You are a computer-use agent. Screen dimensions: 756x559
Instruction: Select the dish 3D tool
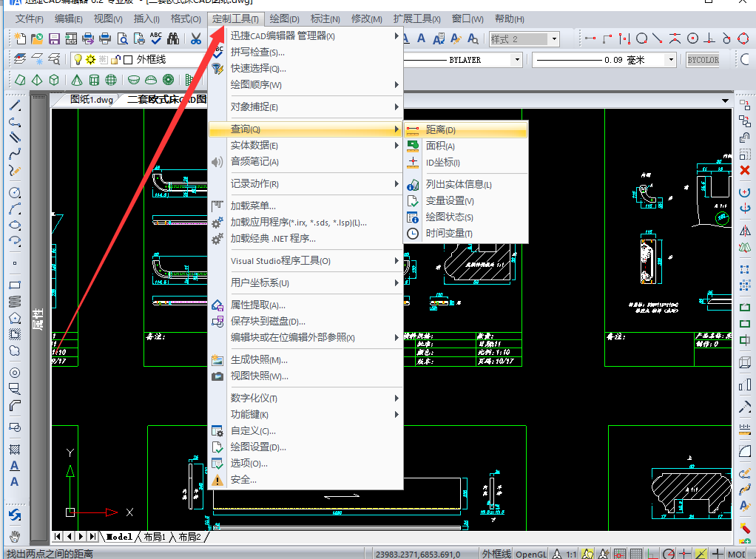(134, 80)
